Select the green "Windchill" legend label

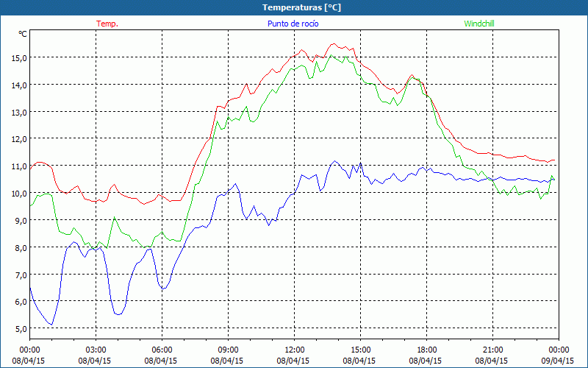[479, 24]
